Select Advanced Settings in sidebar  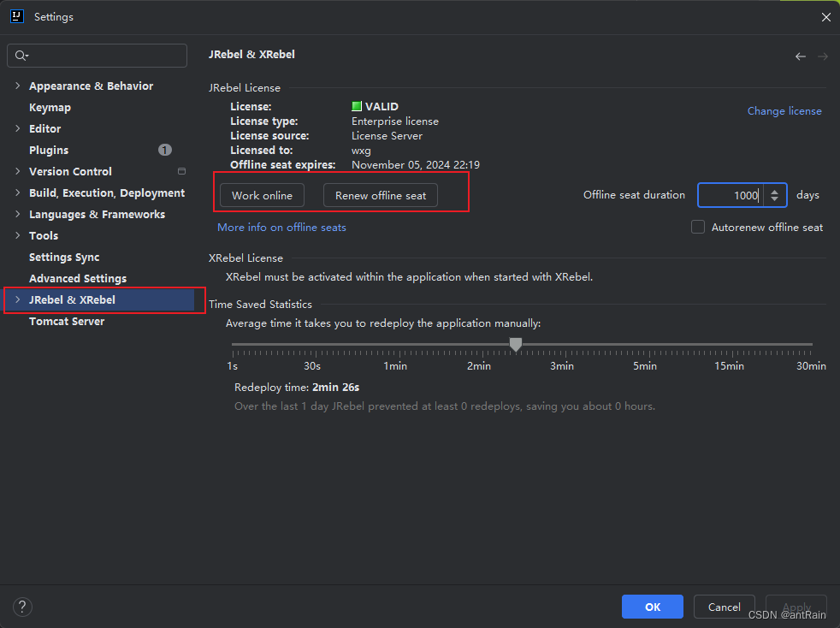pos(78,279)
